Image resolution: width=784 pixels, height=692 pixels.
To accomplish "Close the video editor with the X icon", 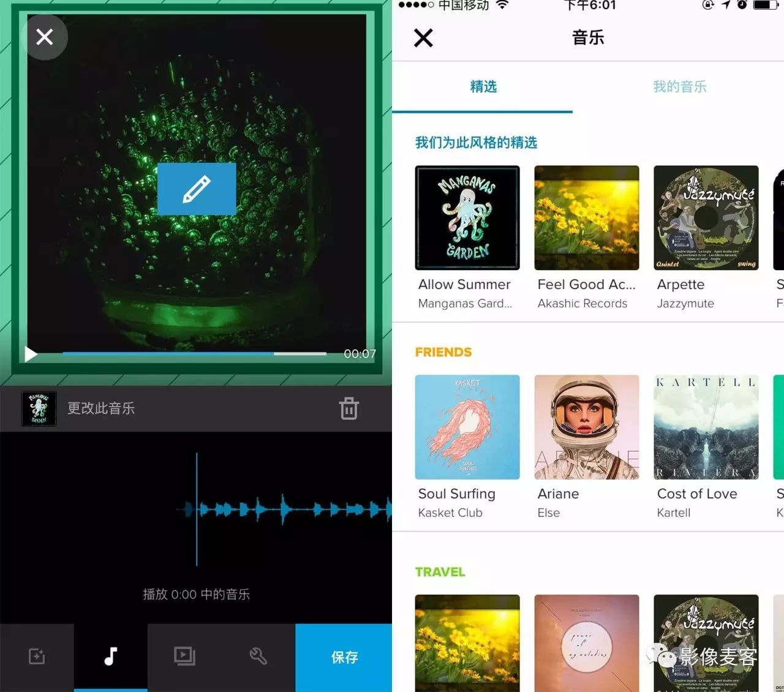I will pyautogui.click(x=44, y=37).
